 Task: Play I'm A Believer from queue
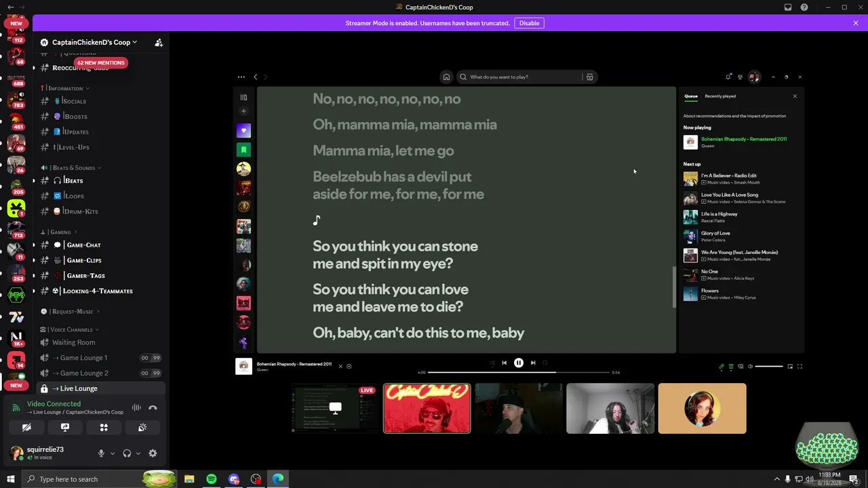tap(742, 179)
